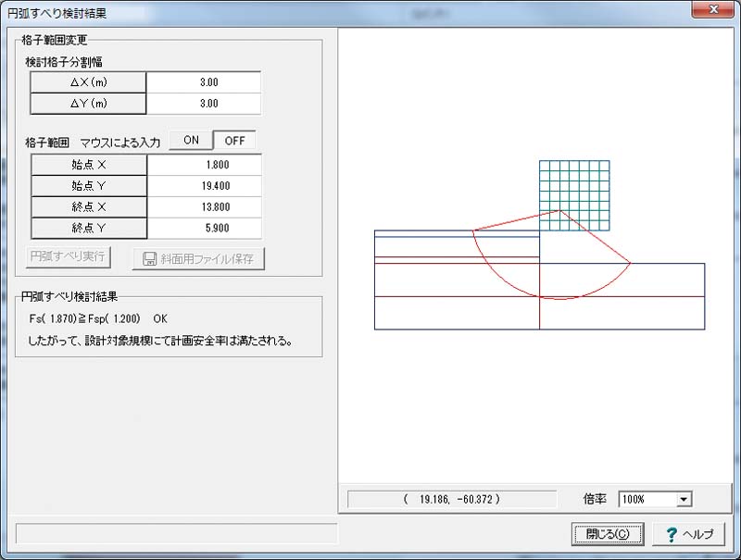This screenshot has height=560, width=741.
Task: Click the empty status field at the bottom left
Action: tap(176, 534)
